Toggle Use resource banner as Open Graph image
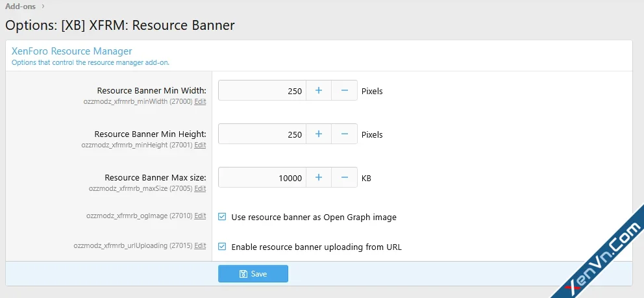This screenshot has width=644, height=298. point(222,217)
